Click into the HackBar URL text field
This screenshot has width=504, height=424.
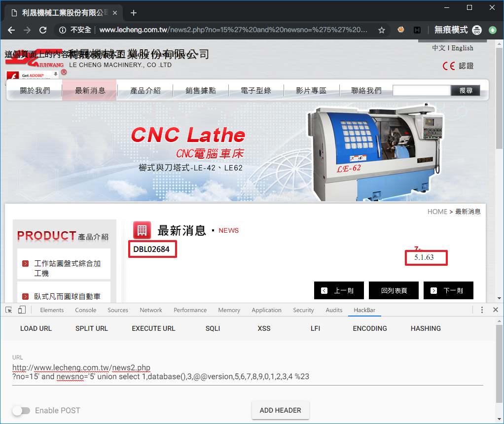point(248,372)
